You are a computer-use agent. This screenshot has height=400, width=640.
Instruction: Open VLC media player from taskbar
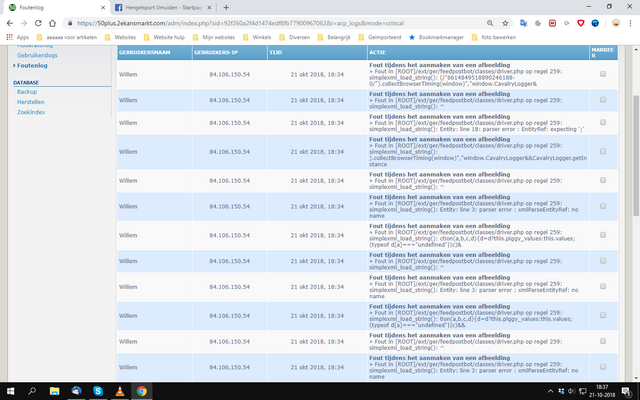[x=120, y=391]
